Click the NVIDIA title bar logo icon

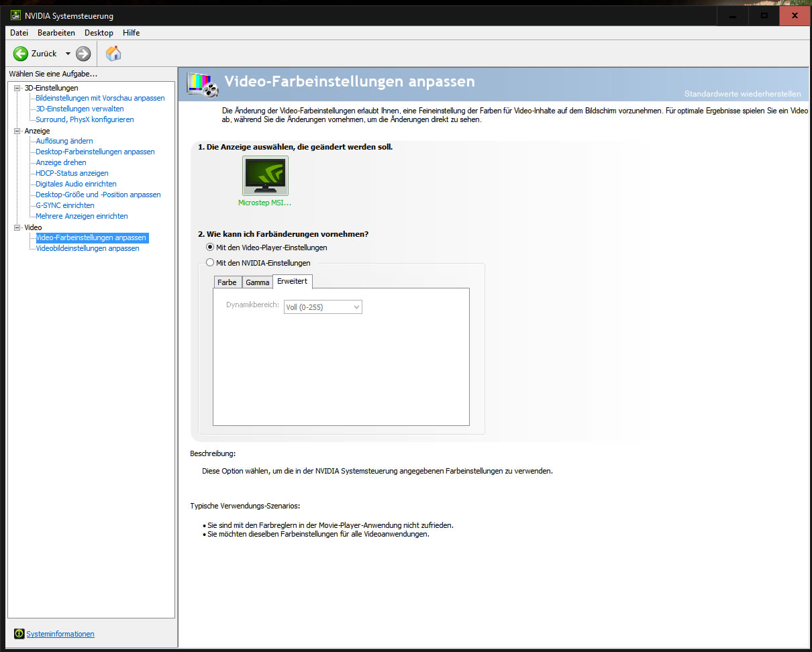(x=15, y=15)
